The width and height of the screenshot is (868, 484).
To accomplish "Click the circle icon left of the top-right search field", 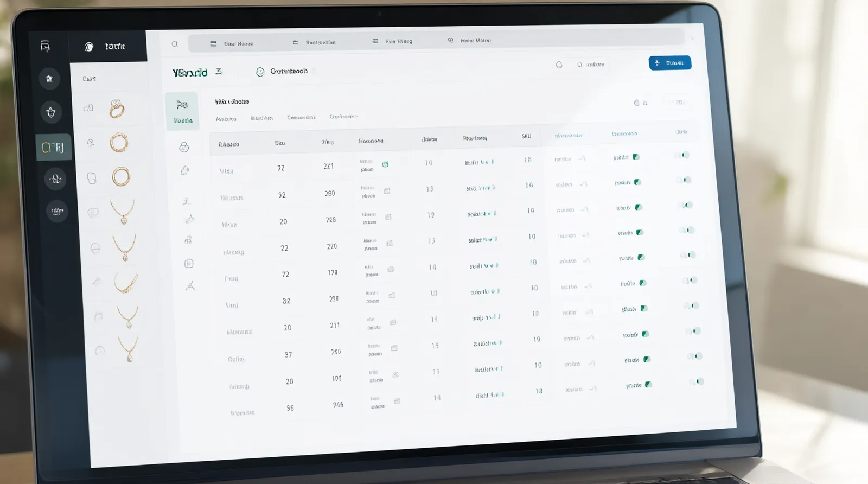I will (x=559, y=65).
